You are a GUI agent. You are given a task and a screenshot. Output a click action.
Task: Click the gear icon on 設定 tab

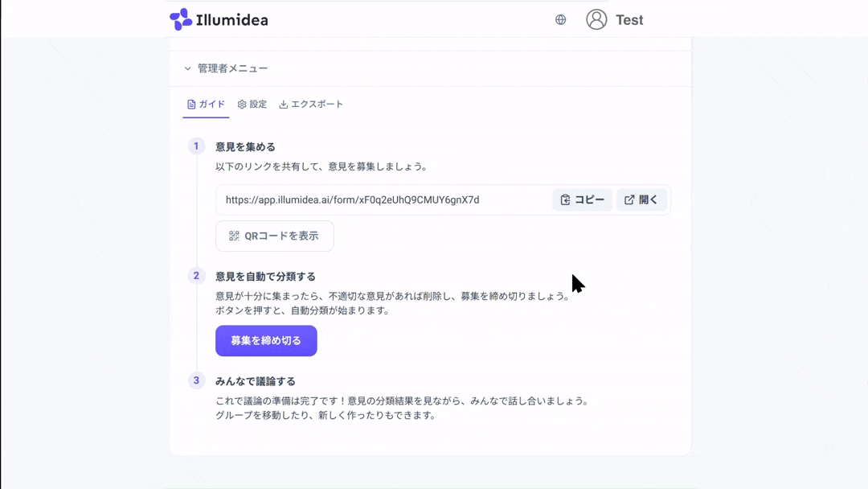[242, 105]
